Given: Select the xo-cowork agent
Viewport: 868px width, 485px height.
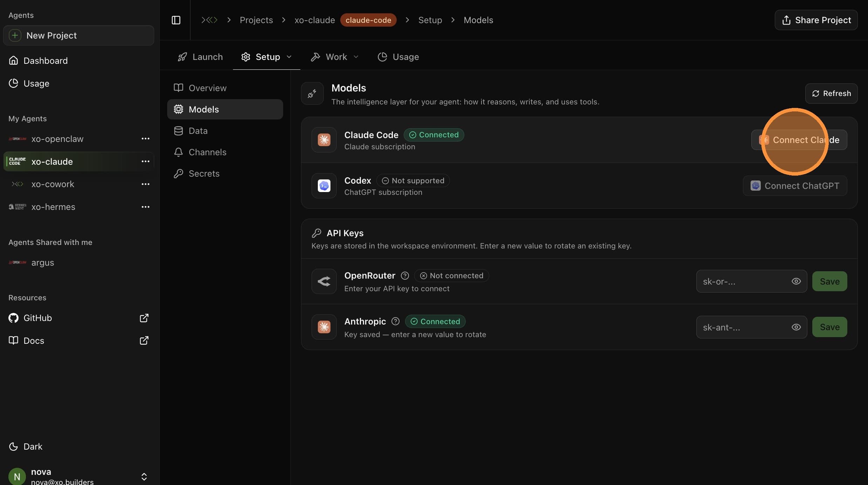Looking at the screenshot, I should [x=78, y=184].
